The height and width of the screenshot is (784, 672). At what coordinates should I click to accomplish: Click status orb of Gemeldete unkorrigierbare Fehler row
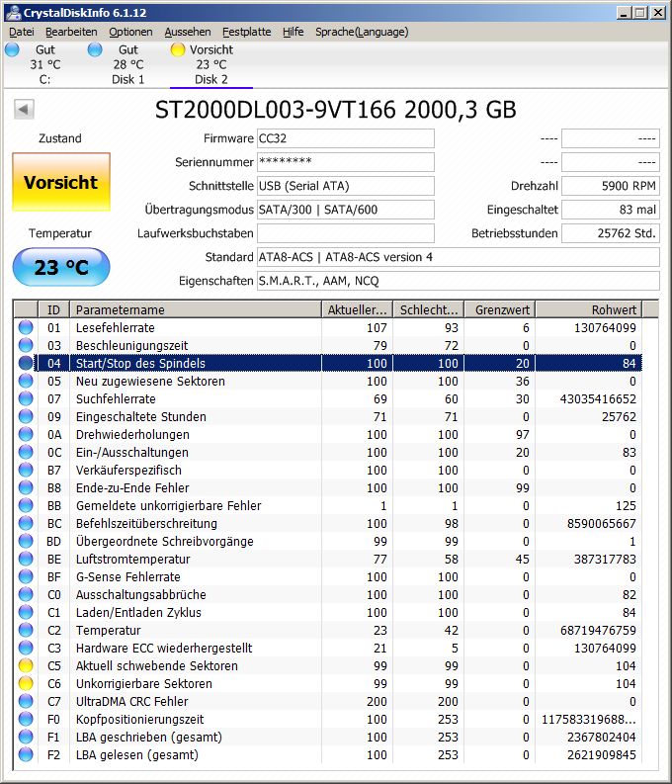[x=26, y=505]
